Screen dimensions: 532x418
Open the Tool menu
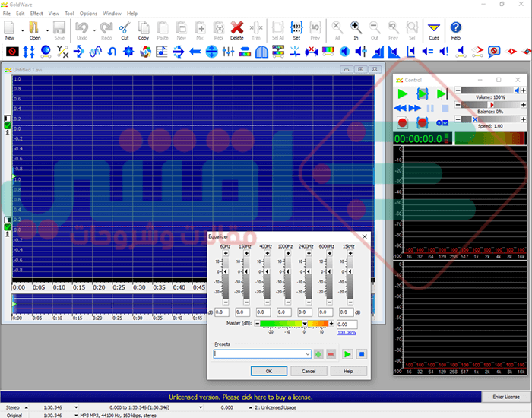pyautogui.click(x=69, y=14)
